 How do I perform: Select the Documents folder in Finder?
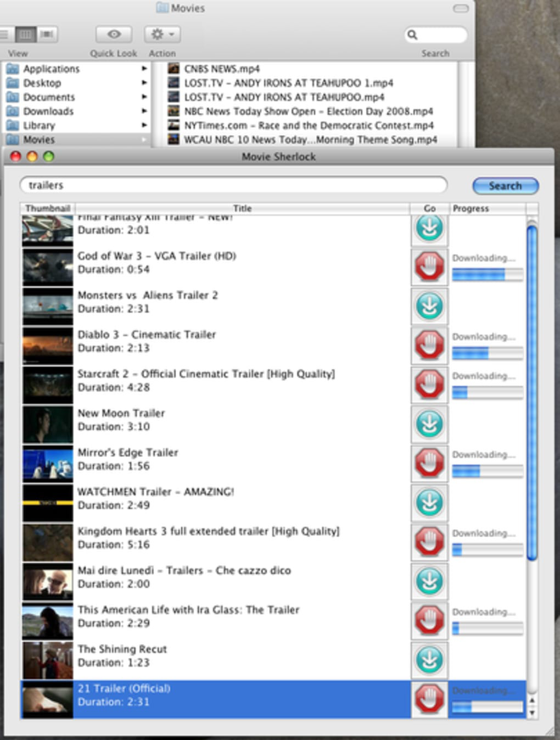point(49,97)
